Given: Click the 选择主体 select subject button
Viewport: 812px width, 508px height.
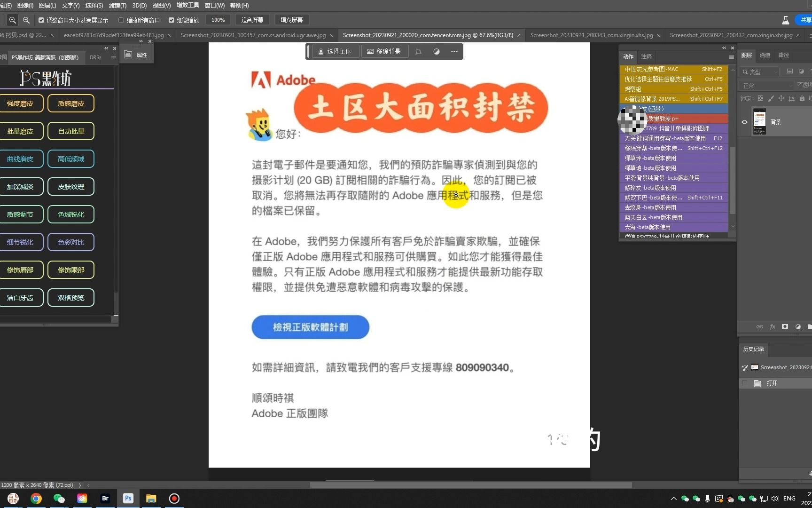Looking at the screenshot, I should tap(335, 52).
